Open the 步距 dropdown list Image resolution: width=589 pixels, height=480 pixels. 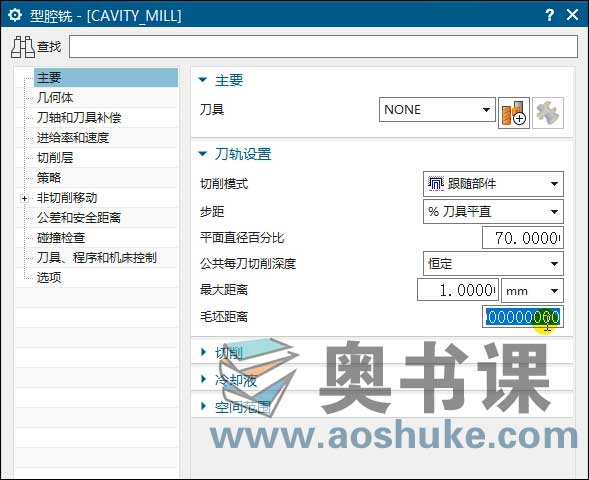tap(493, 212)
